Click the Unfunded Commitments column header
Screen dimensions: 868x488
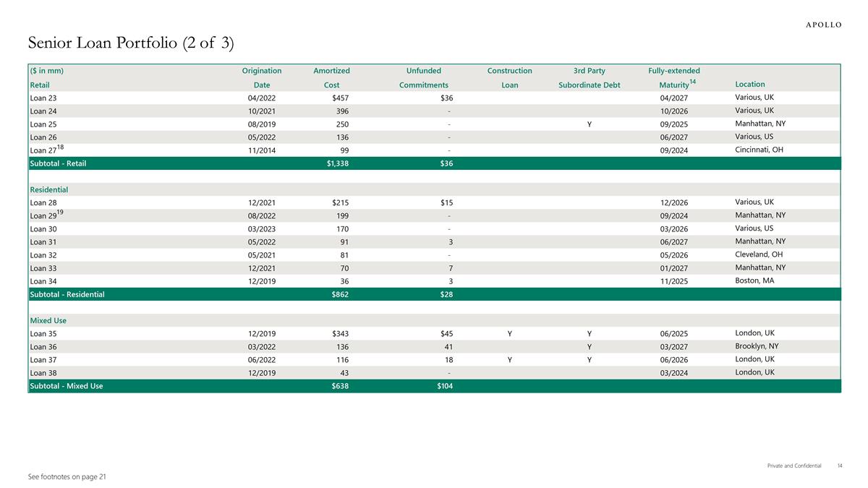tap(424, 78)
